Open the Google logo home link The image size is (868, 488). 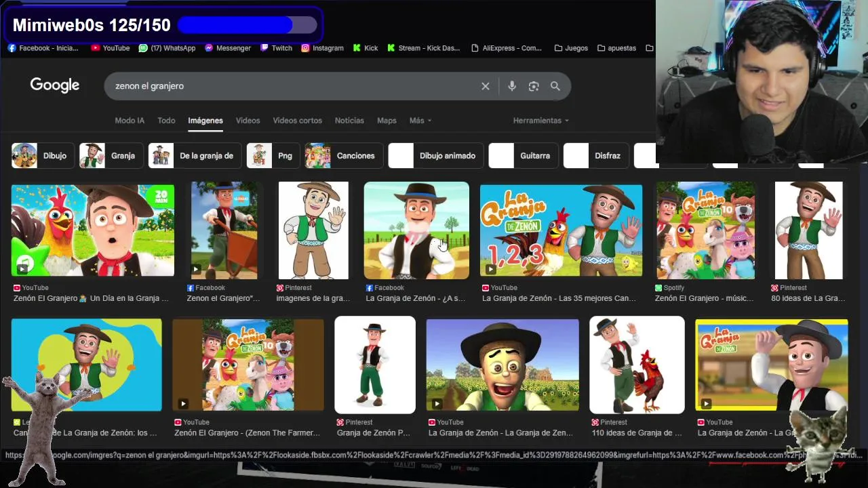(55, 85)
